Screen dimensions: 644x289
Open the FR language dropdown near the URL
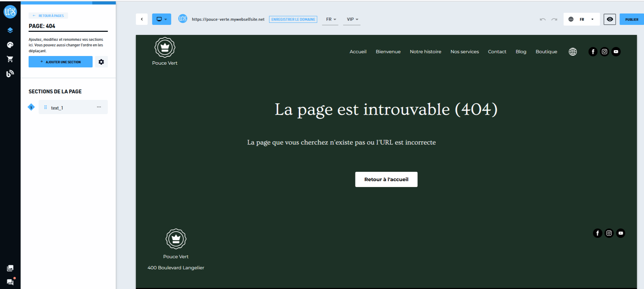point(330,19)
